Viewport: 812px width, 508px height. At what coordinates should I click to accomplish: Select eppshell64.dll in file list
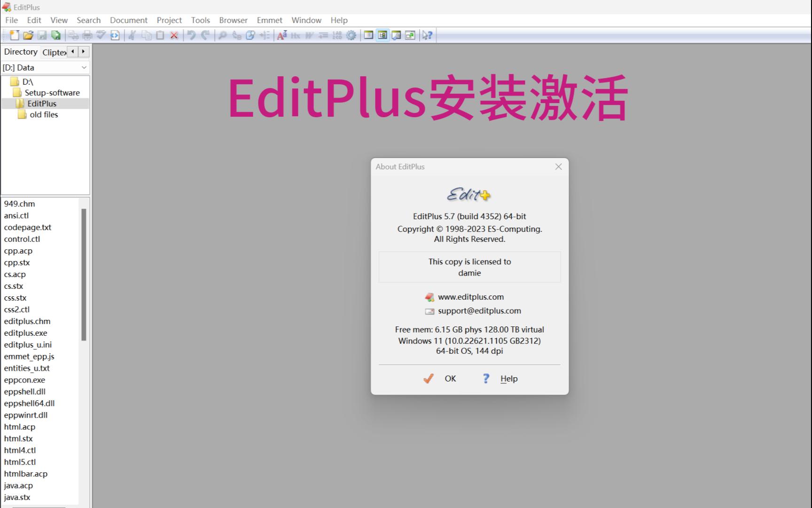point(30,404)
